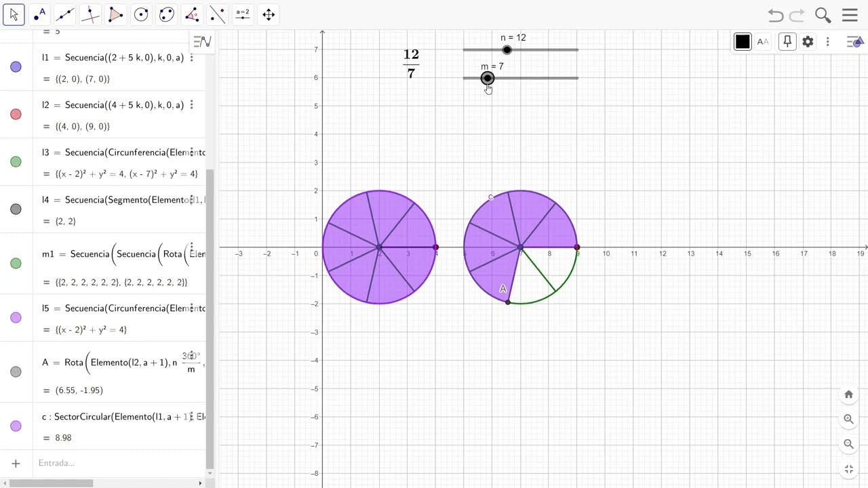Select the Polygon tool

point(115,14)
